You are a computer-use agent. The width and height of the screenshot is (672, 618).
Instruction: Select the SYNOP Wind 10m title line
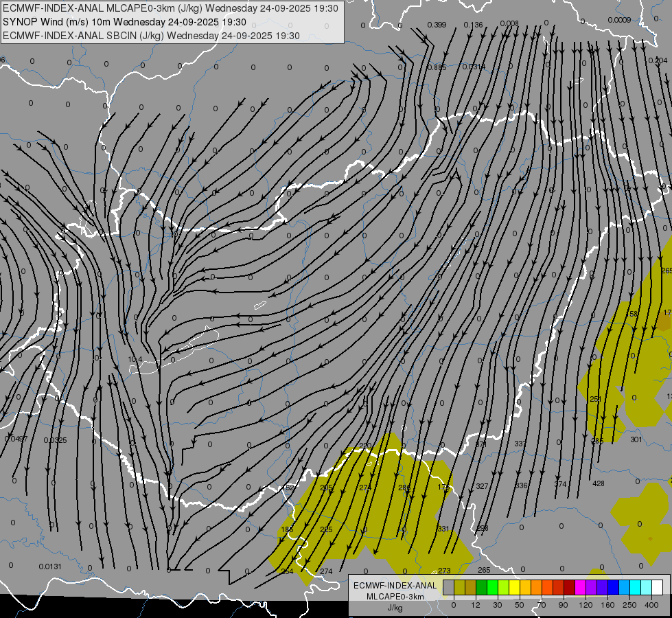click(x=124, y=22)
